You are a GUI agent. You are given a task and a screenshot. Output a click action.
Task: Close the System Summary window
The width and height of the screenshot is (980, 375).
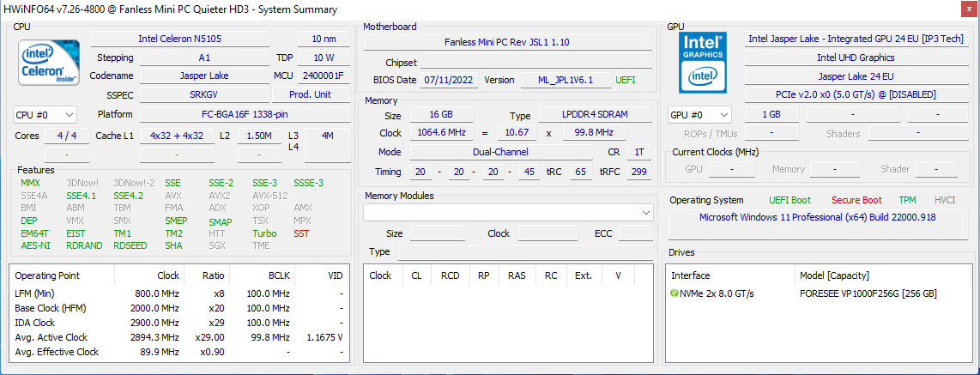(x=970, y=9)
